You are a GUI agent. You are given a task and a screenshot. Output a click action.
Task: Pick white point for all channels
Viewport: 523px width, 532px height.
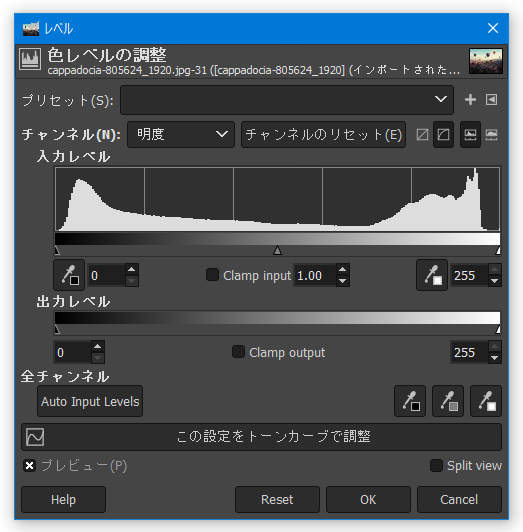tap(486, 401)
